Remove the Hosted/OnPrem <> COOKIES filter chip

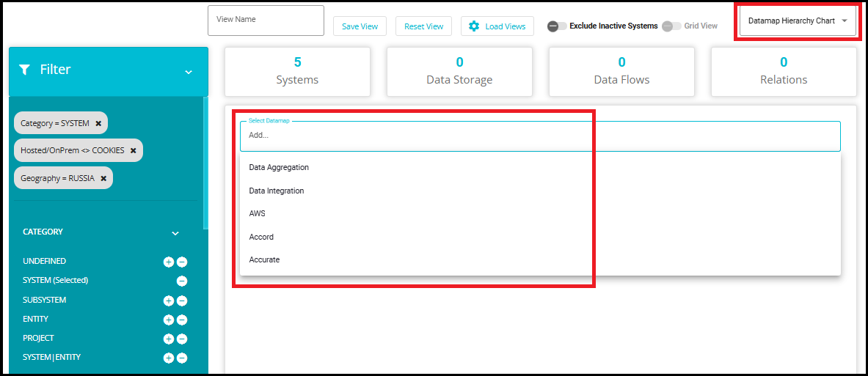coord(133,150)
